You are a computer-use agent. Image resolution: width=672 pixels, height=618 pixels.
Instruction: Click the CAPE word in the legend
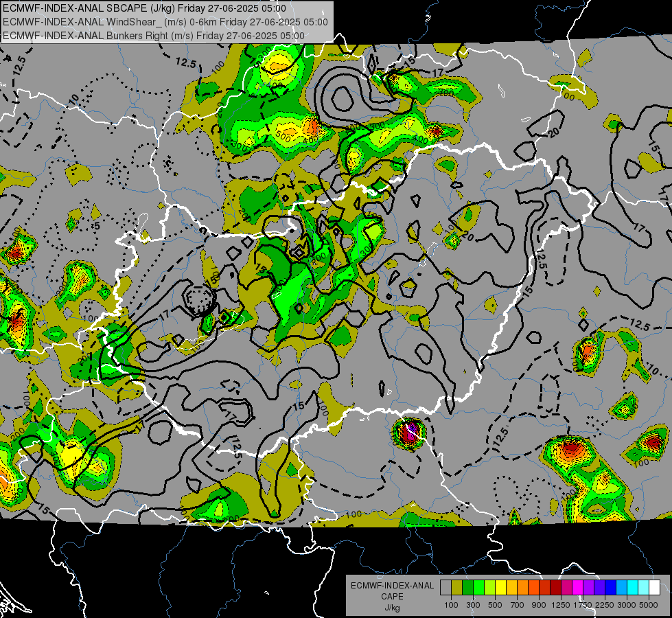[392, 597]
